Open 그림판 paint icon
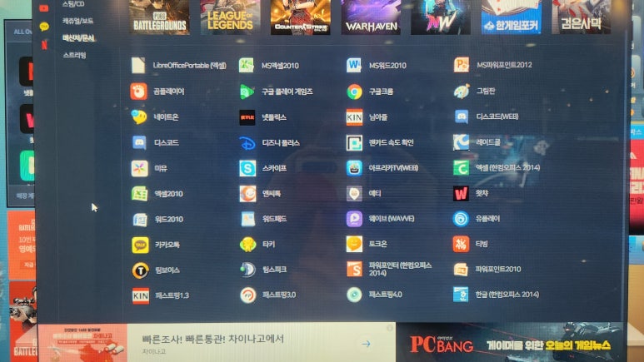644x362 pixels. tap(462, 91)
